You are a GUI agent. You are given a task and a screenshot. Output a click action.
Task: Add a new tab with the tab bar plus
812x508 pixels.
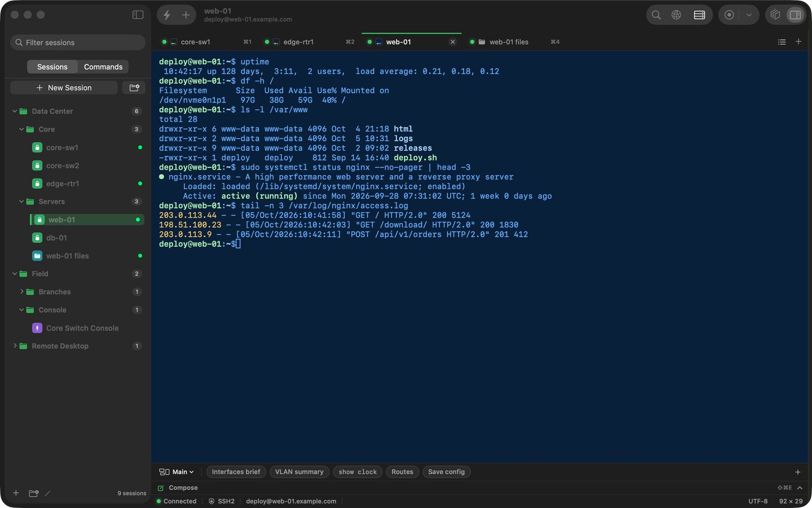(798, 42)
